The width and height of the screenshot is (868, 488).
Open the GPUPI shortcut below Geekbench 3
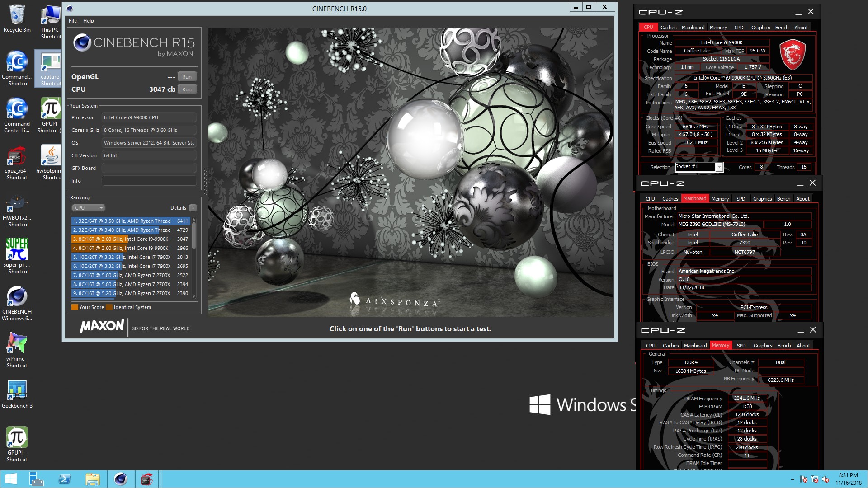coord(17,444)
